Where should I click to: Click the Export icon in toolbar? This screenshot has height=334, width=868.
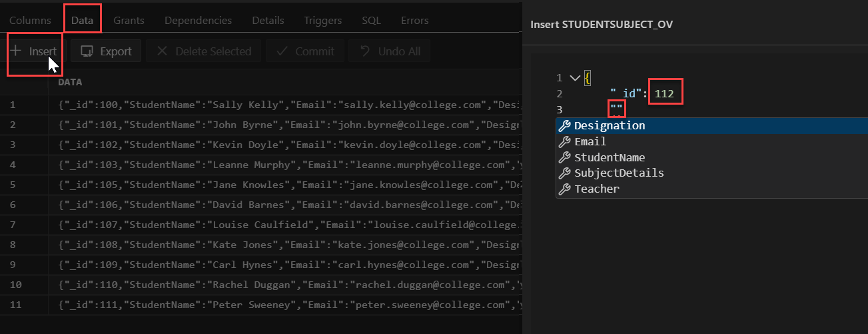coord(87,51)
